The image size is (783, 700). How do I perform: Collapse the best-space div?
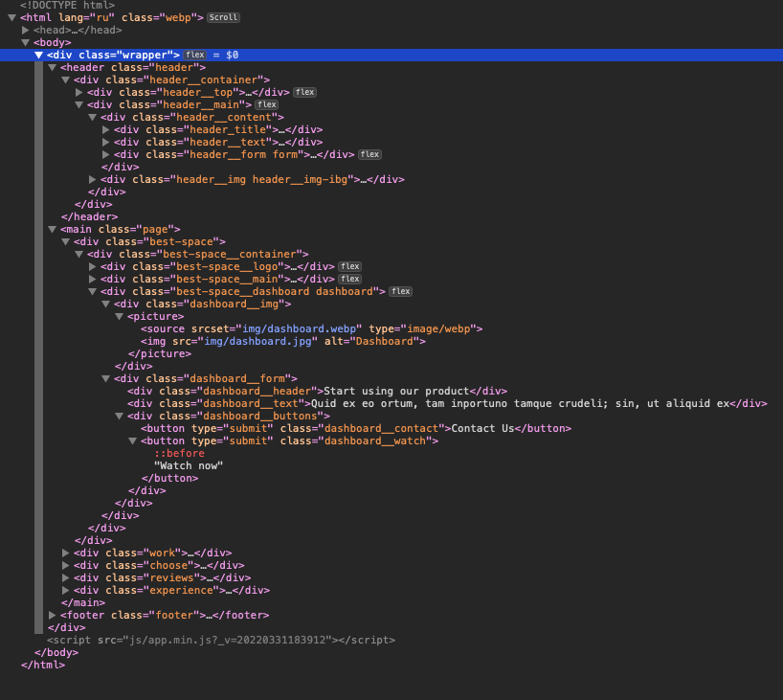coord(65,242)
